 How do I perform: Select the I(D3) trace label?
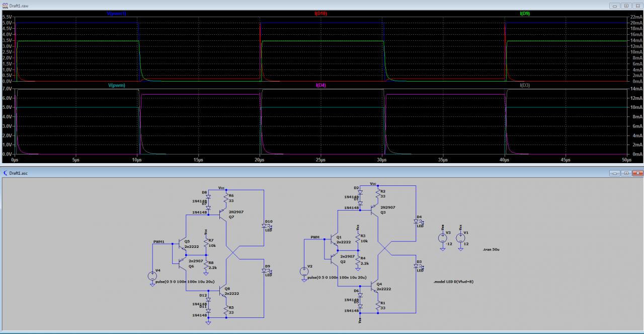click(524, 86)
